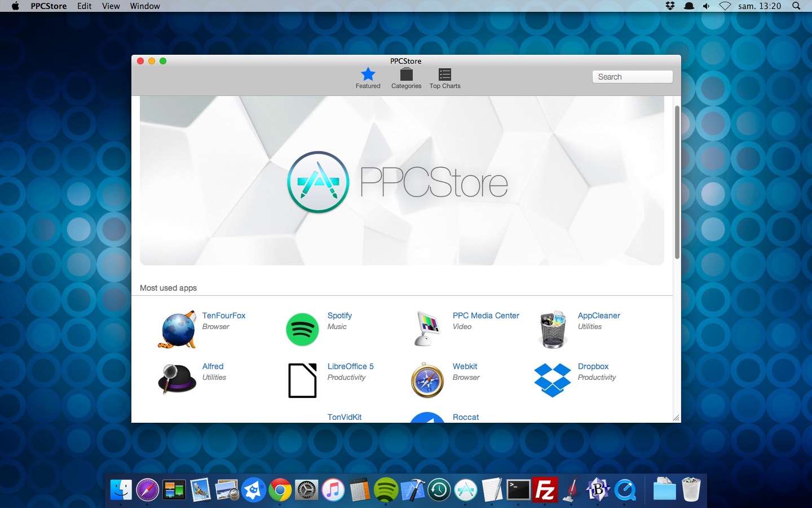Click the Dropbox box icon in the app list
The height and width of the screenshot is (508, 812).
pyautogui.click(x=553, y=380)
